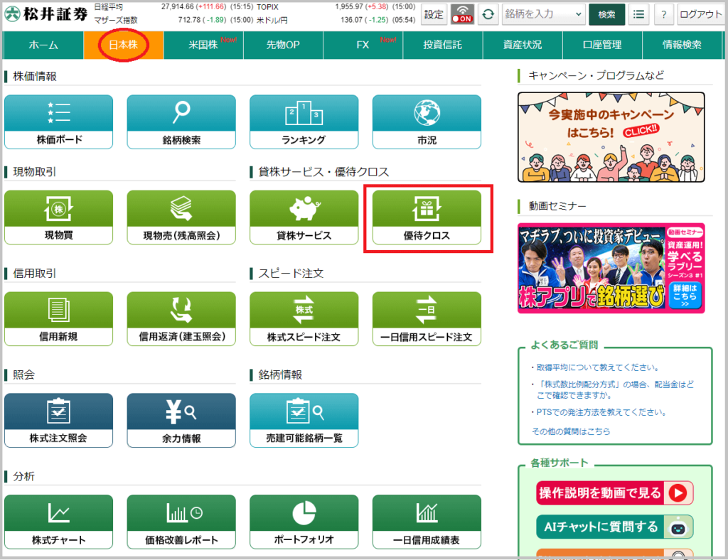Open 銘柄検索 magnifying glass tile
Viewport: 728px width, 560px height.
click(x=181, y=122)
